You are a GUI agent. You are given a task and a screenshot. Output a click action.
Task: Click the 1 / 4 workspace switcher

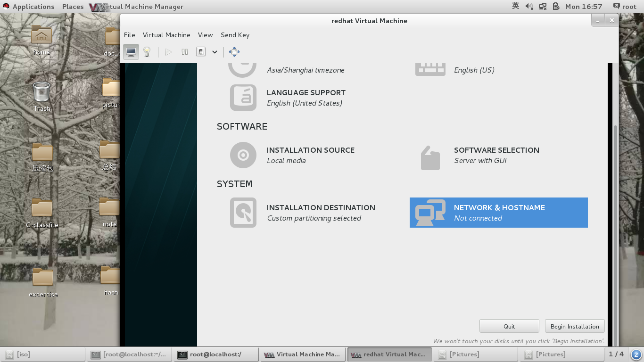pos(616,354)
